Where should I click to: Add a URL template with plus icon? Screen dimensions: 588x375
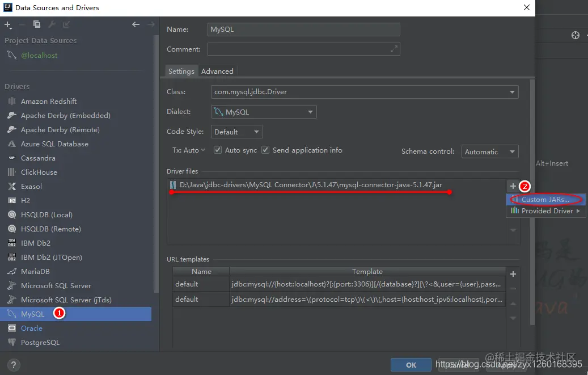click(x=513, y=274)
